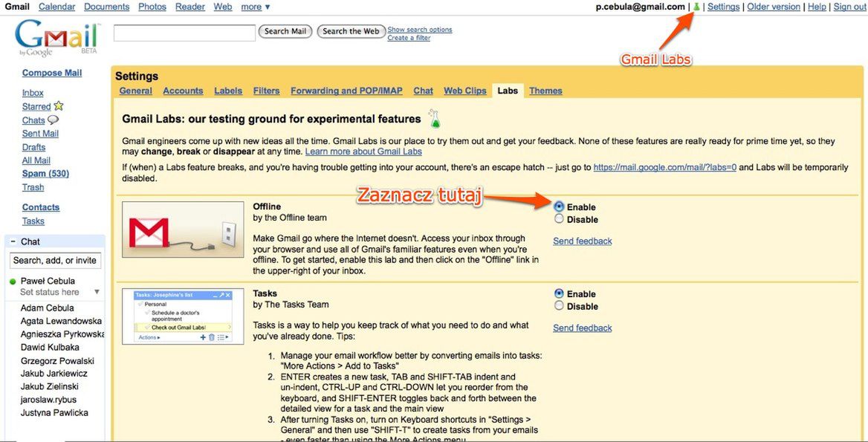Open the All Mail folder
This screenshot has height=442, width=868.
(x=36, y=160)
